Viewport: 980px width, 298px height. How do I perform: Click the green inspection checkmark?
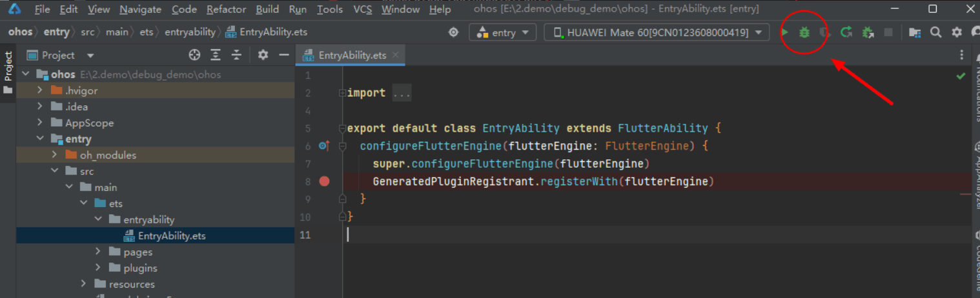[961, 76]
